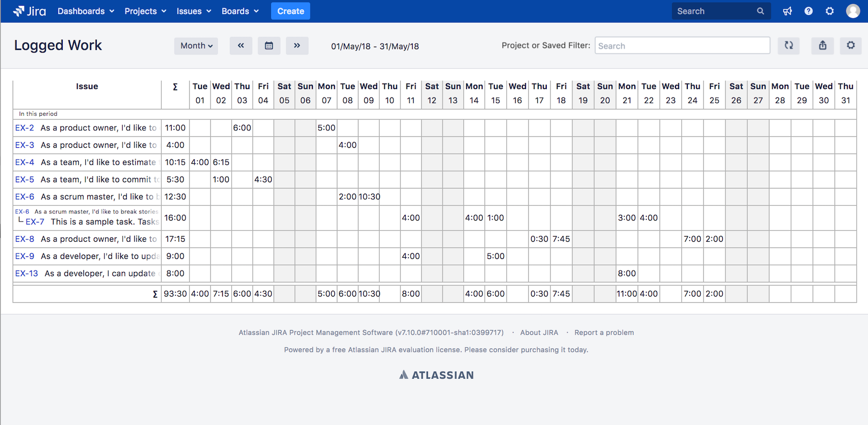The height and width of the screenshot is (425, 868).
Task: Click the Mon 14 column header
Action: [474, 93]
